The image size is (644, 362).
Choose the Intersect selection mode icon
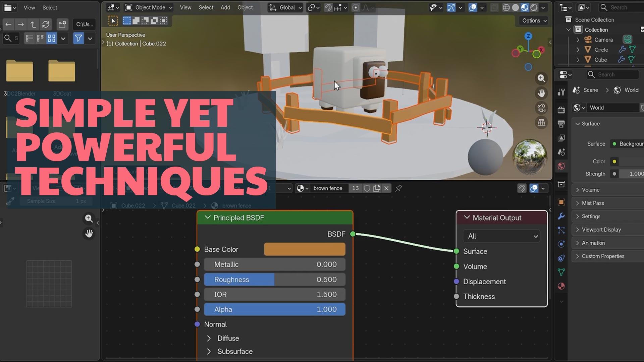point(163,21)
